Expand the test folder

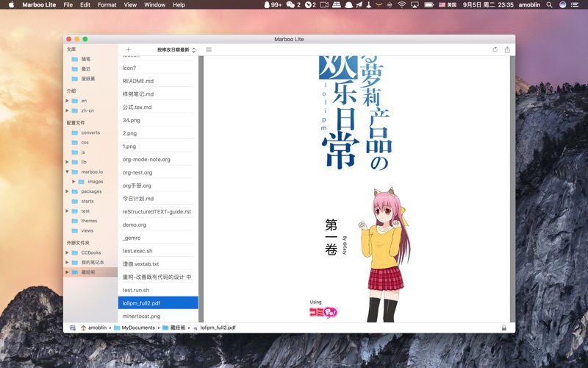pos(67,211)
